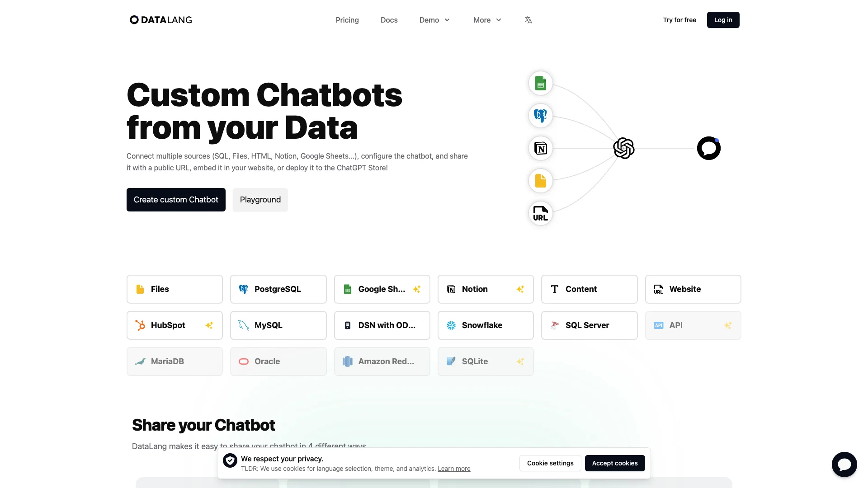Click the Cookie settings button

(x=550, y=463)
